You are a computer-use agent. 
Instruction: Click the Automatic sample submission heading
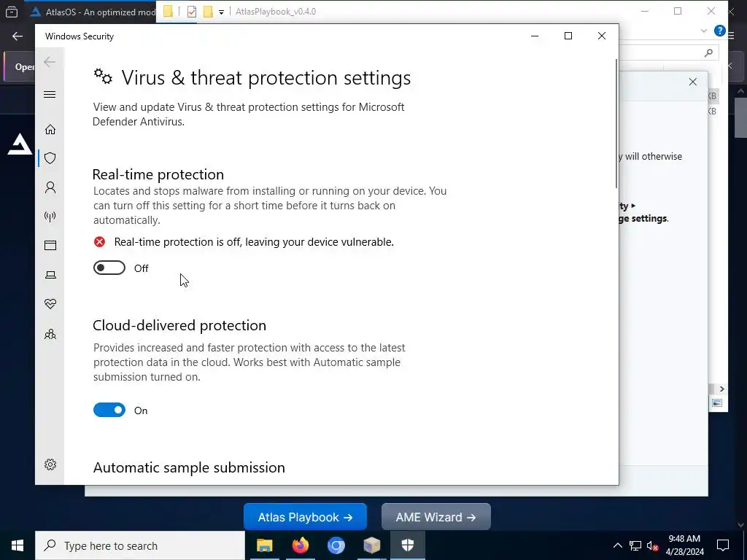189,467
